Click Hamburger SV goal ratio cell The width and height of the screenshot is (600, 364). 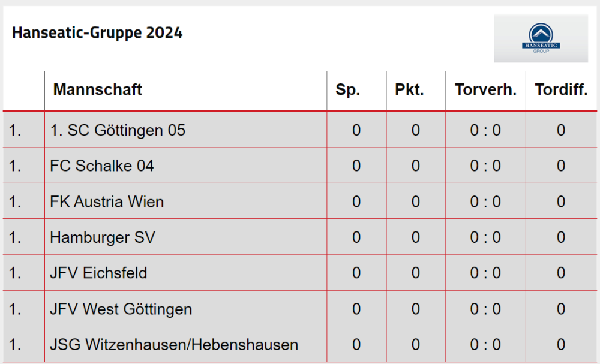click(485, 237)
